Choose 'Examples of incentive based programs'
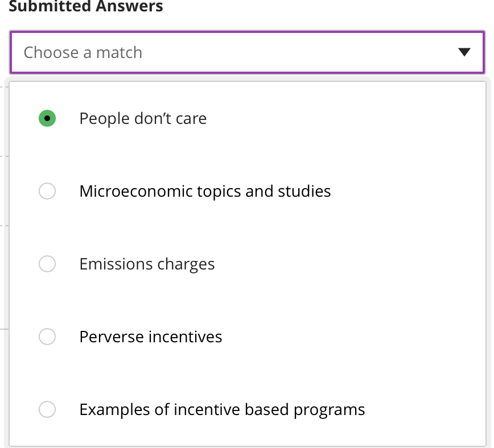494x448 pixels. [47, 409]
